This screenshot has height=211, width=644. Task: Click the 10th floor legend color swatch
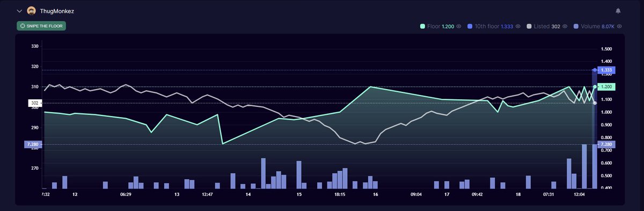pyautogui.click(x=470, y=26)
